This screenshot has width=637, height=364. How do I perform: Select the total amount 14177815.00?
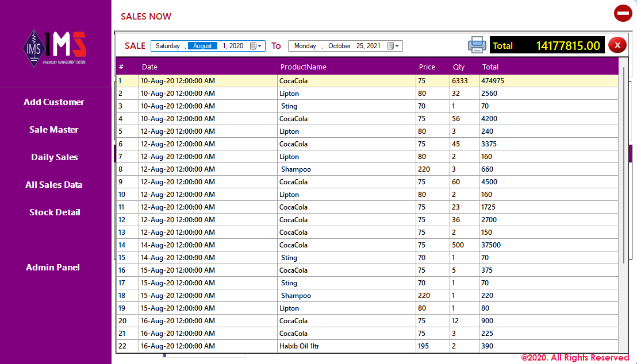click(568, 45)
